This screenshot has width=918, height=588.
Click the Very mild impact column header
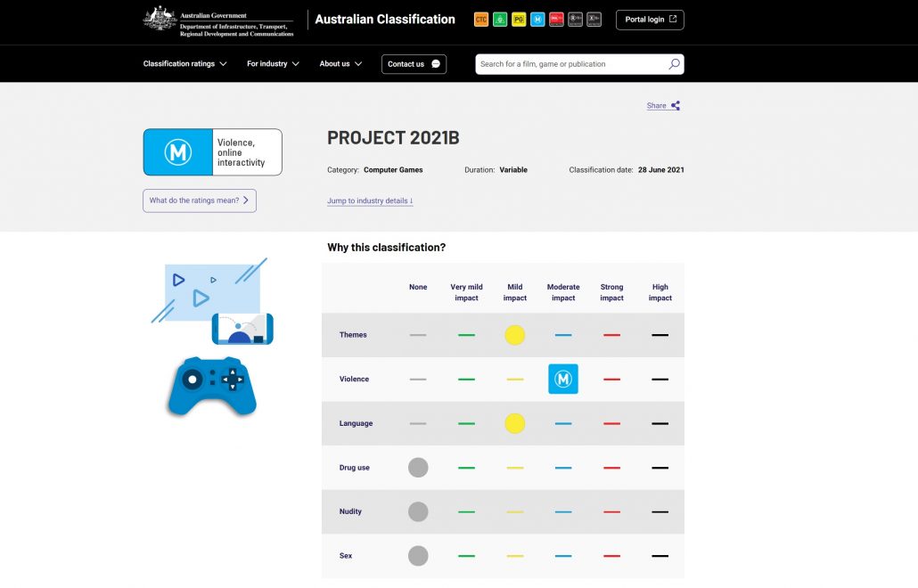point(467,292)
